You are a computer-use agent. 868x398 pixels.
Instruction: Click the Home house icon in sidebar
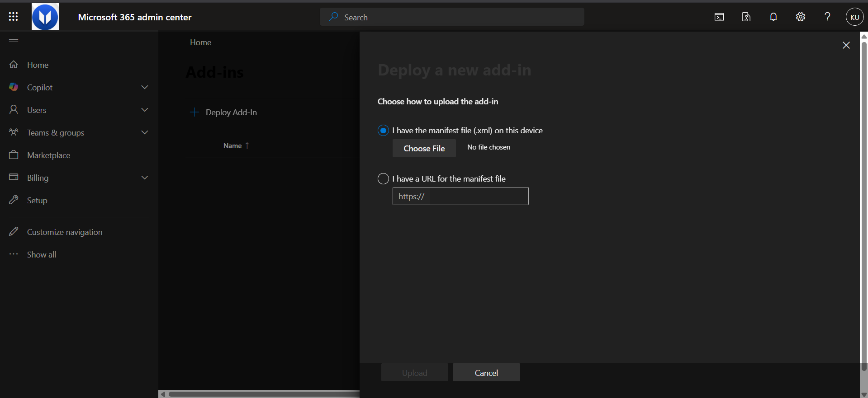14,65
